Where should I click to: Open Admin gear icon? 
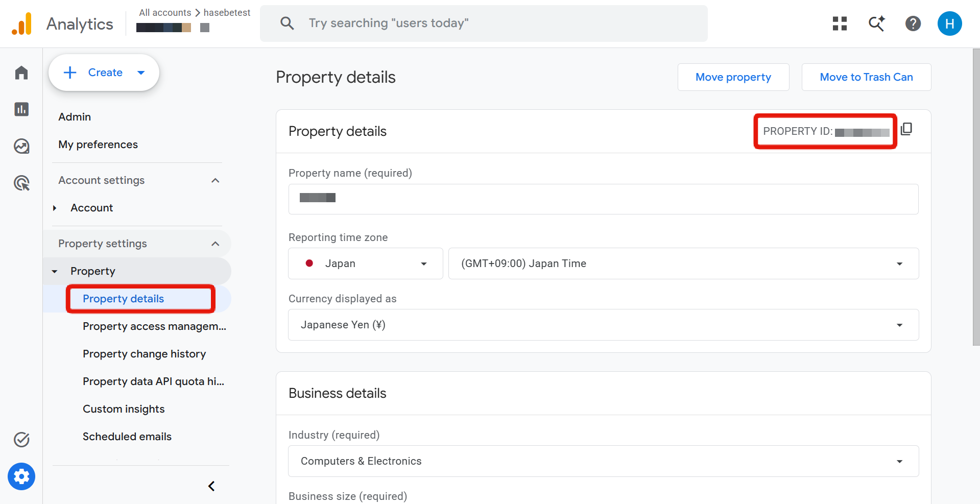(21, 476)
